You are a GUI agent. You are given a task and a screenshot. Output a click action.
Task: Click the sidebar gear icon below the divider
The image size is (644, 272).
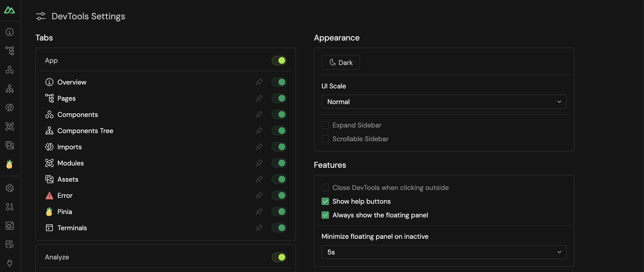pyautogui.click(x=9, y=188)
